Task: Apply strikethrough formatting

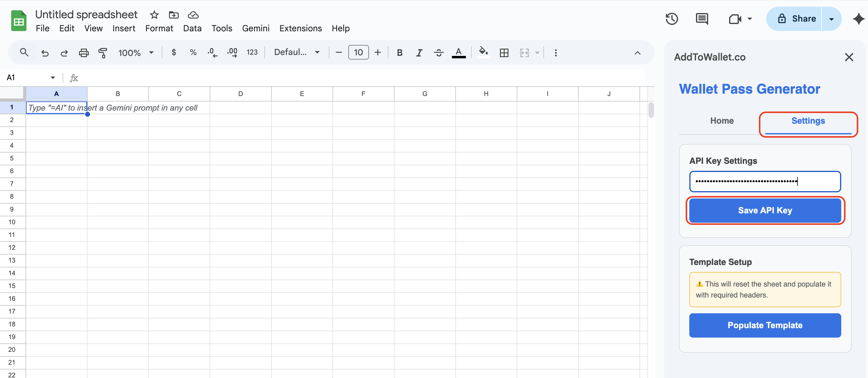Action: click(439, 53)
